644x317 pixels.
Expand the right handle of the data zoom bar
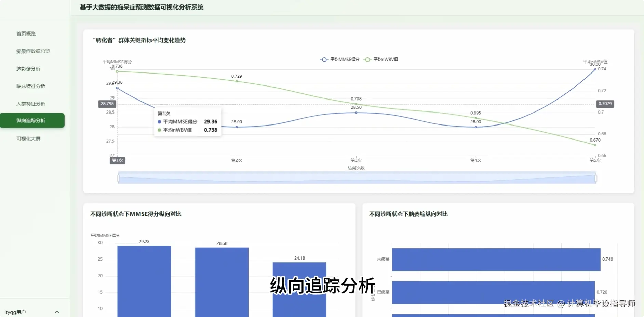(596, 178)
